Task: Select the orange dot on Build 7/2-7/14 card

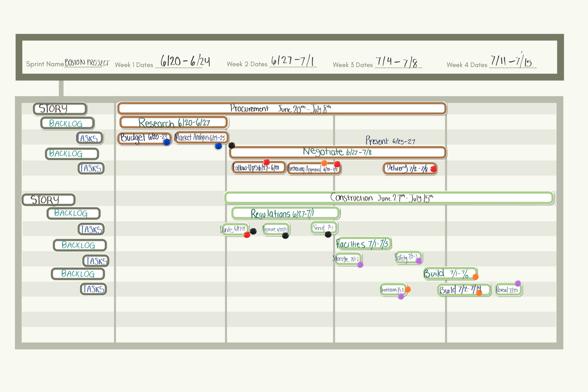Action: click(x=479, y=293)
